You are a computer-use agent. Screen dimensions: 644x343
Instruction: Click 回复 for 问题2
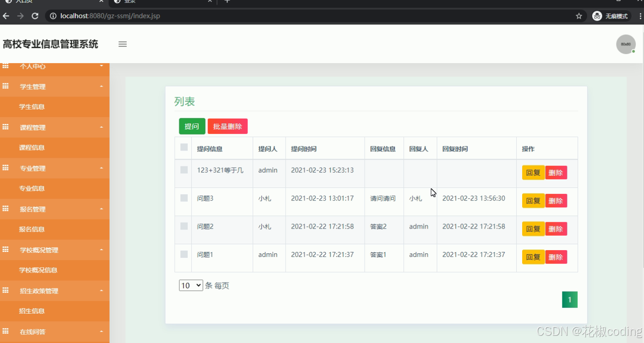533,229
